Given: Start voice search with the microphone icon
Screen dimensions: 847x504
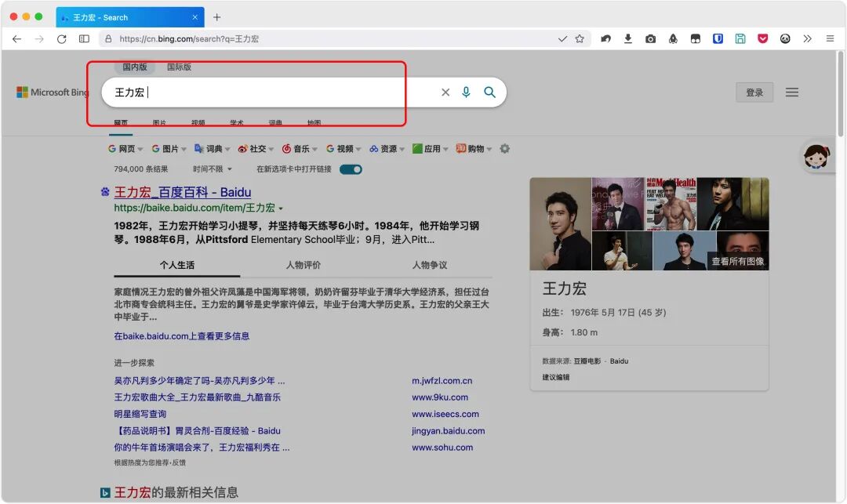Looking at the screenshot, I should click(x=466, y=92).
